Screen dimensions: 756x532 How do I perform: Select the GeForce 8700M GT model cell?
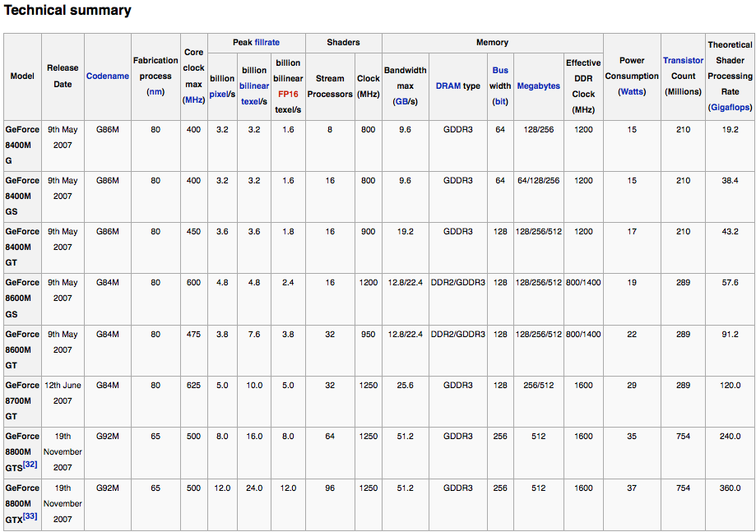pyautogui.click(x=22, y=401)
